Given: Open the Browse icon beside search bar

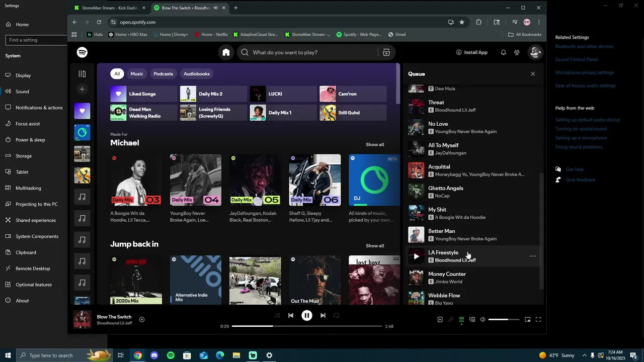Looking at the screenshot, I should pos(386,52).
